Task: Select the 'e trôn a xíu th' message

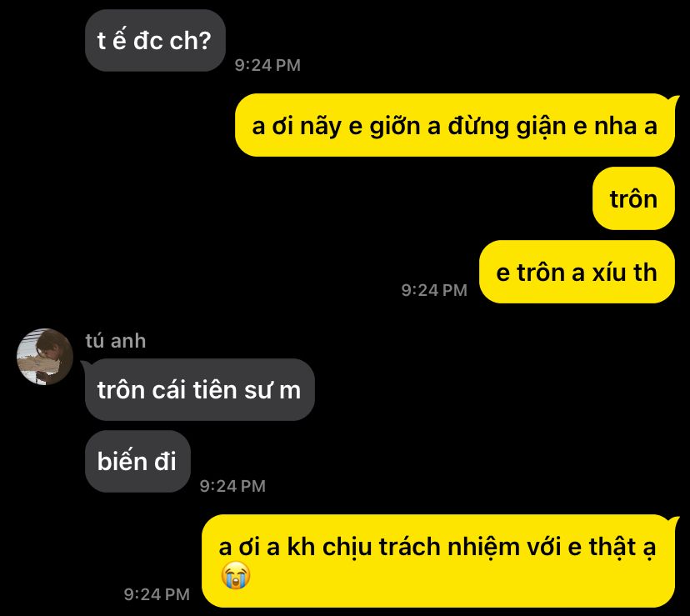Action: 577,272
